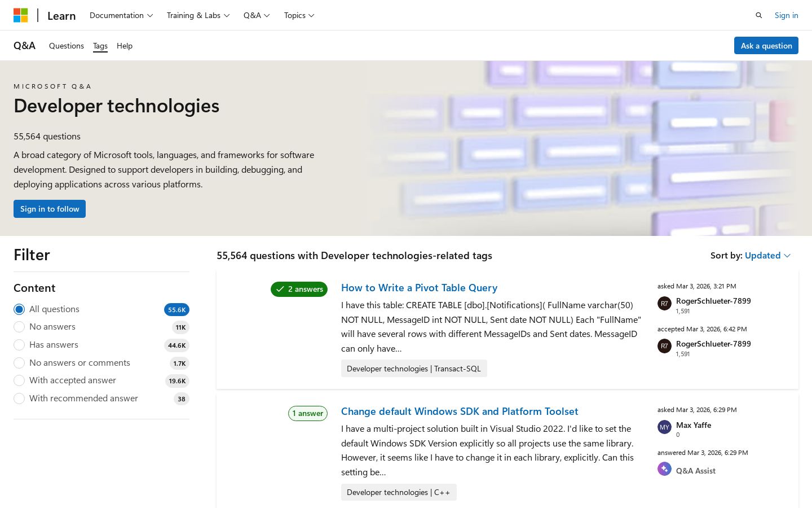The width and height of the screenshot is (812, 508).
Task: Click the Developer technologies | C++ tag
Action: (399, 492)
